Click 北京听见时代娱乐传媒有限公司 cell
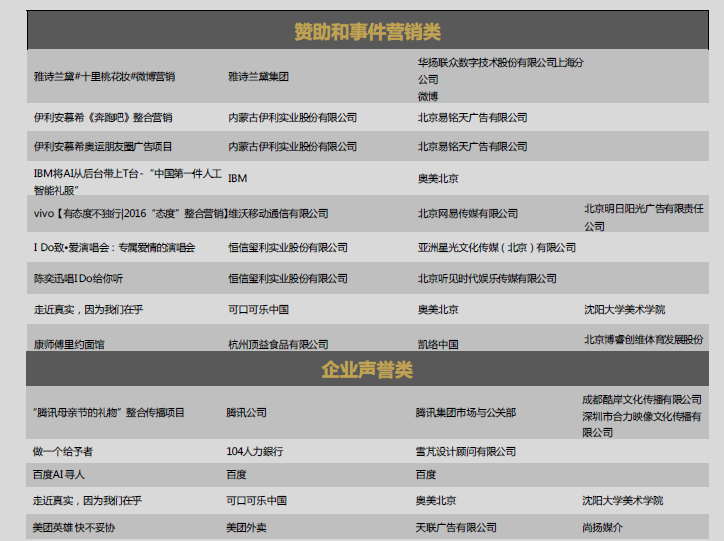The height and width of the screenshot is (541, 724). pos(487,279)
